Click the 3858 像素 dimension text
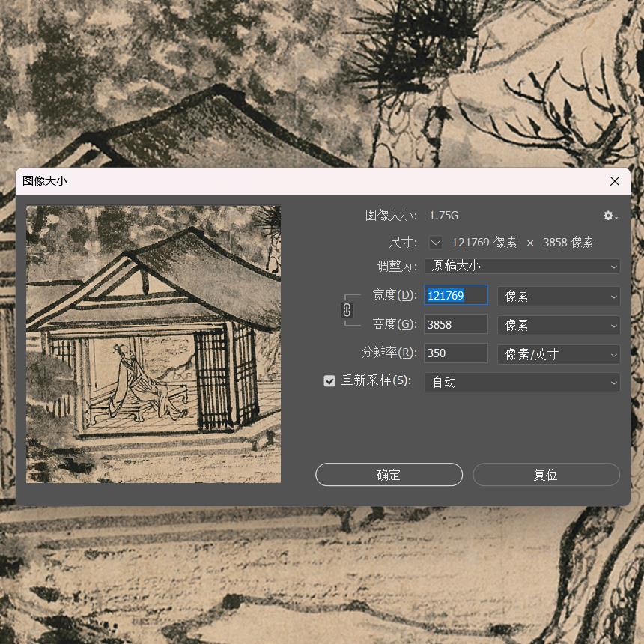This screenshot has height=644, width=644. pyautogui.click(x=568, y=243)
